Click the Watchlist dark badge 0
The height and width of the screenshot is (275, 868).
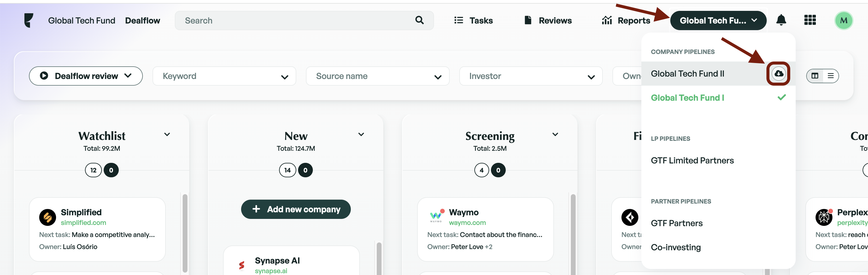click(111, 170)
